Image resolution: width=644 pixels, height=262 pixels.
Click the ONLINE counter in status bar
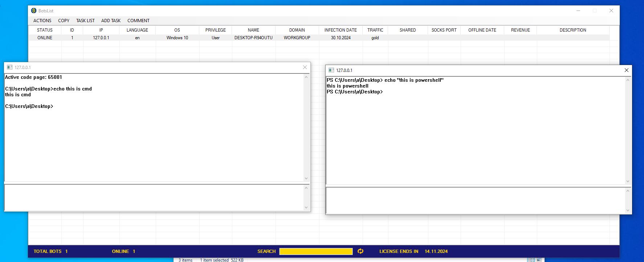[x=123, y=251]
